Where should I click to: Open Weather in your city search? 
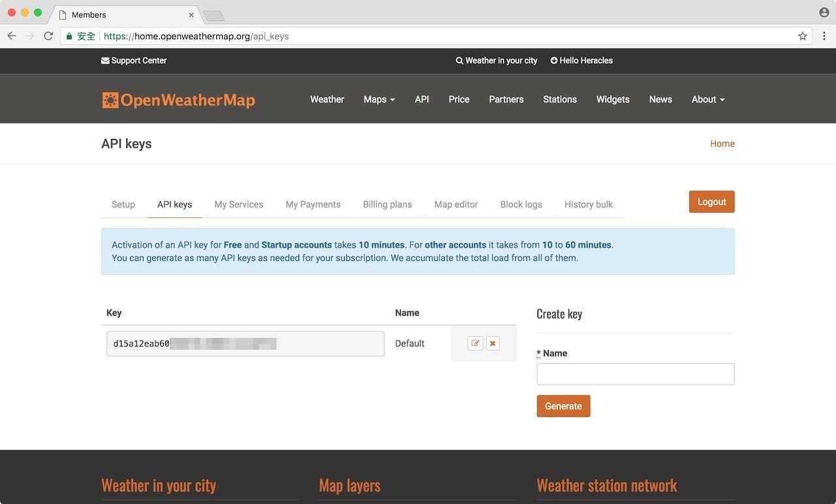(x=496, y=61)
